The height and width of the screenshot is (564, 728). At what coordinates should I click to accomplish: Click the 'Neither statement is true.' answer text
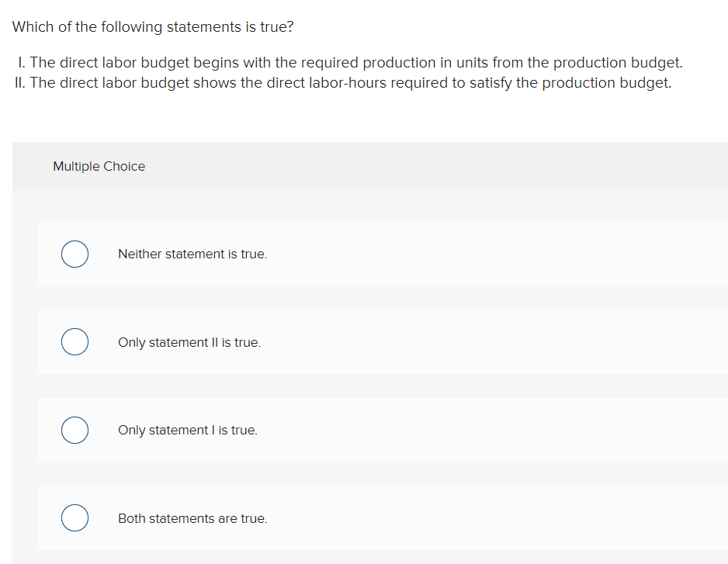tap(192, 254)
